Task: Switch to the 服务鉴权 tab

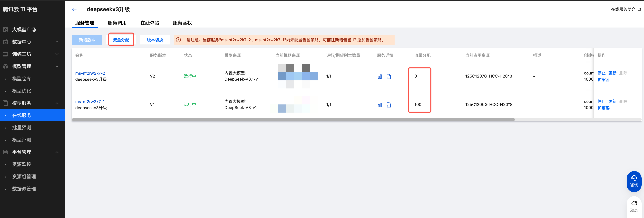Action: (182, 23)
